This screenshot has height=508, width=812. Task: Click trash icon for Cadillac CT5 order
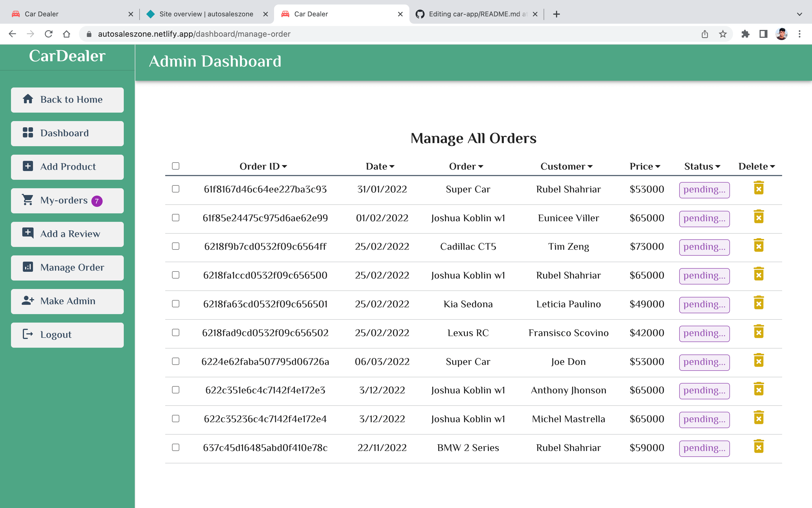[759, 245]
